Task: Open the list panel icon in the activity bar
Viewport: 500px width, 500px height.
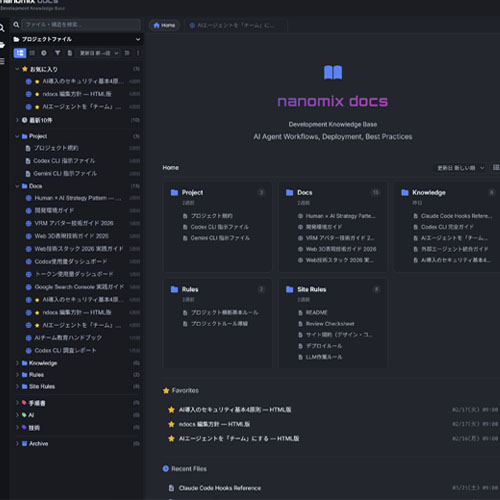Action: pos(2,61)
